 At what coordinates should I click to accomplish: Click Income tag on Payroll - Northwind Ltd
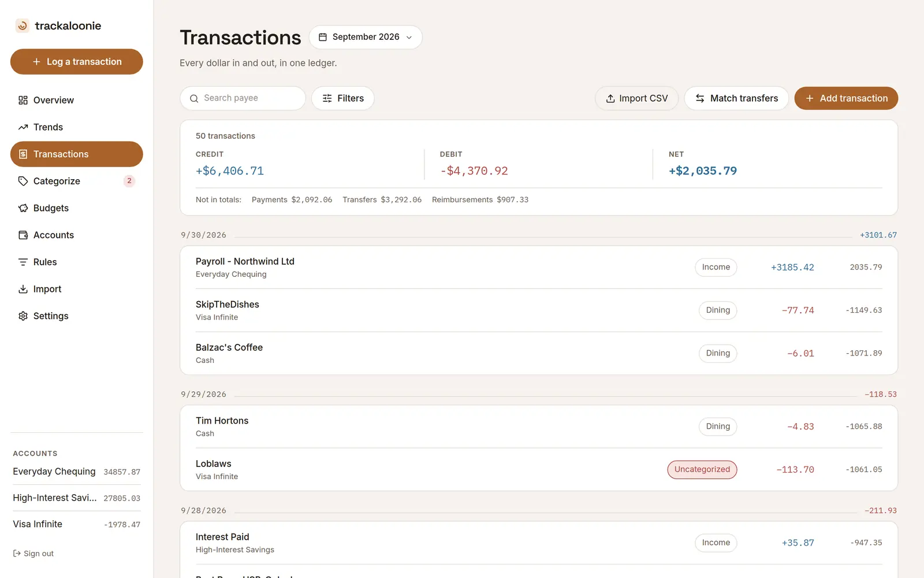point(716,267)
